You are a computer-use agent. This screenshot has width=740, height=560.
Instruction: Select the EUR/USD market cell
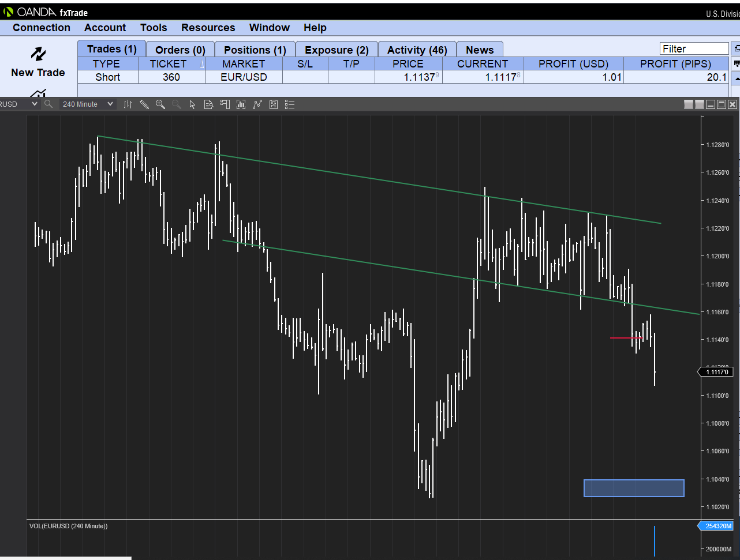point(244,77)
